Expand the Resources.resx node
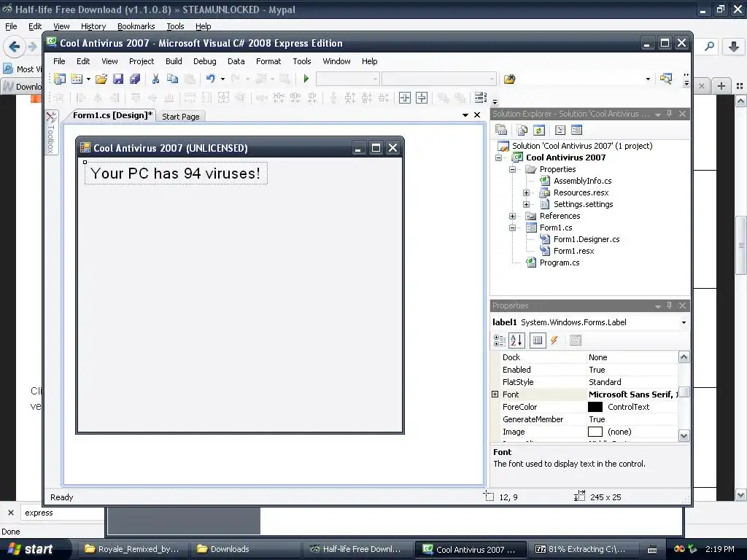This screenshot has height=560, width=747. coord(527,192)
